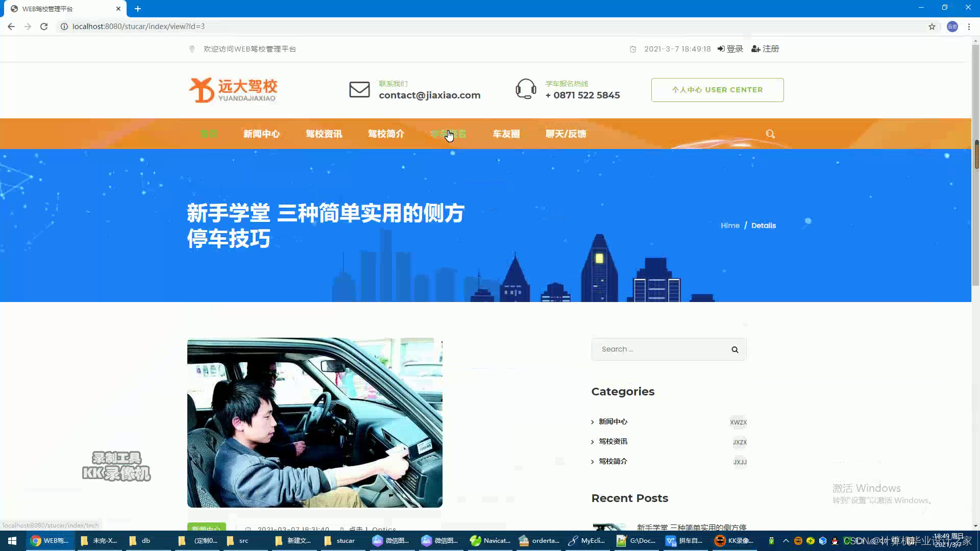Open 个人中心 USER CENTER button
This screenshot has height=551, width=980.
pyautogui.click(x=717, y=90)
